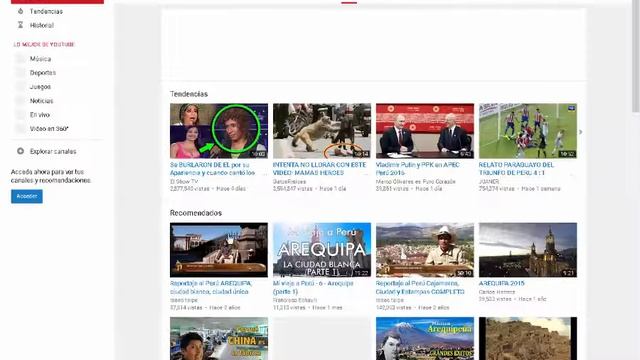
Task: Open Se BURLARON DE EL video thumbnail
Action: (219, 131)
